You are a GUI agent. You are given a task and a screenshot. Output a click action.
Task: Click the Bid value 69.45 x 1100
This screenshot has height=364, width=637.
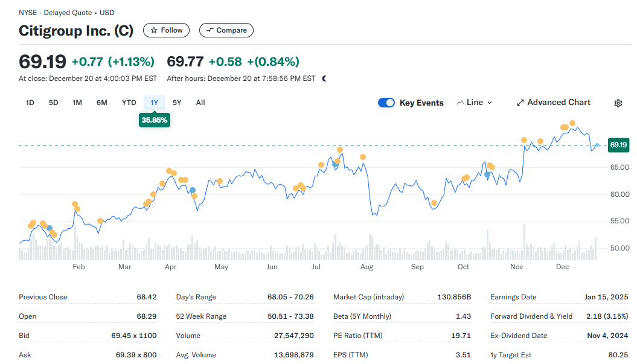(x=134, y=336)
